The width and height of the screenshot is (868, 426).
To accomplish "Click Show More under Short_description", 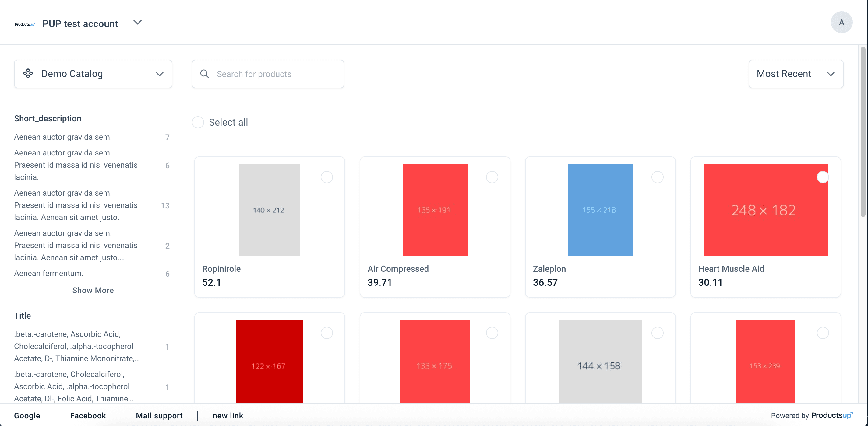I will coord(93,290).
